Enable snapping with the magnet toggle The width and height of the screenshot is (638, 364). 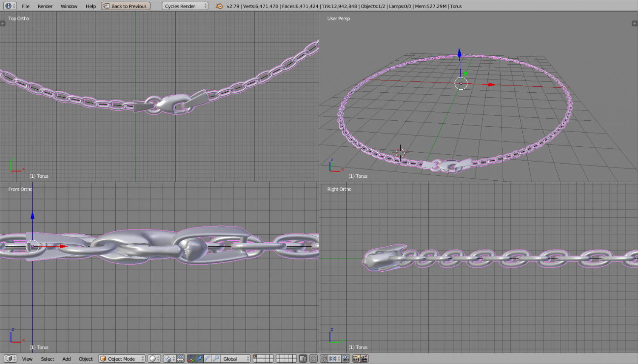click(323, 358)
